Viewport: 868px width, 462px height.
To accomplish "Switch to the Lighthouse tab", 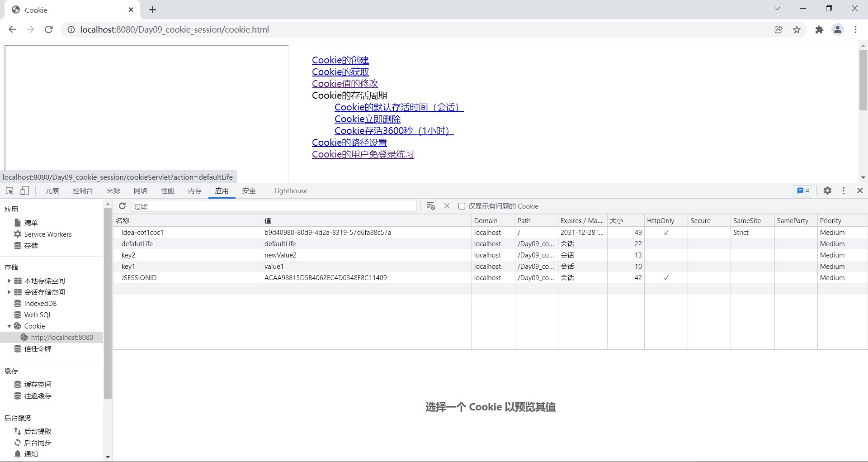I will [x=291, y=191].
